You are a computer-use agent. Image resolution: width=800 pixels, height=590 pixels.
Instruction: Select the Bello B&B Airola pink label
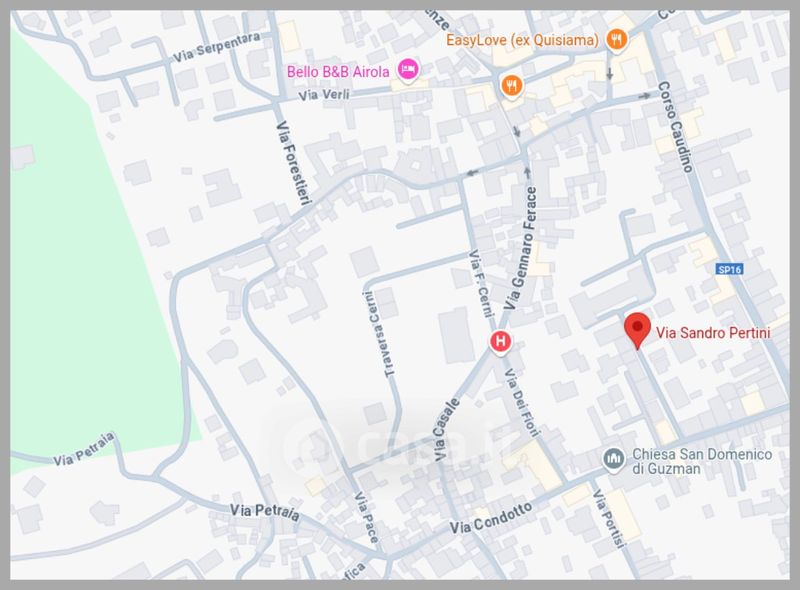338,71
